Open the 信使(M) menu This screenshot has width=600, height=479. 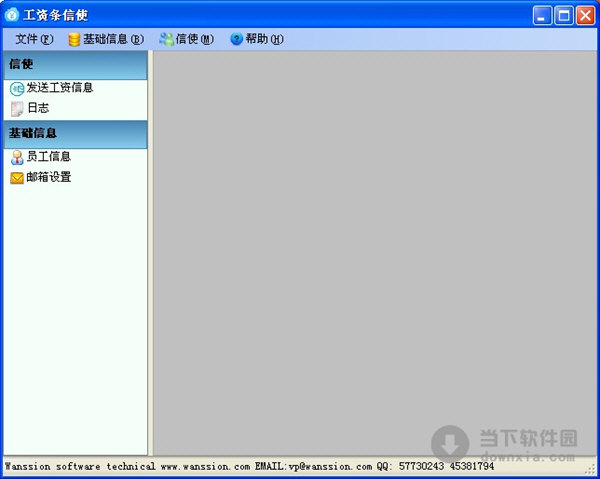(x=186, y=39)
